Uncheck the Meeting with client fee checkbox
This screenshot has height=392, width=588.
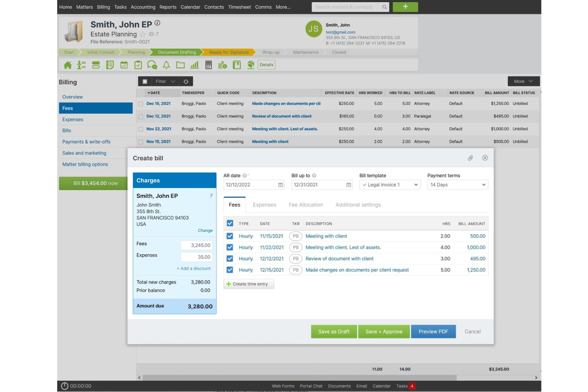pos(230,236)
